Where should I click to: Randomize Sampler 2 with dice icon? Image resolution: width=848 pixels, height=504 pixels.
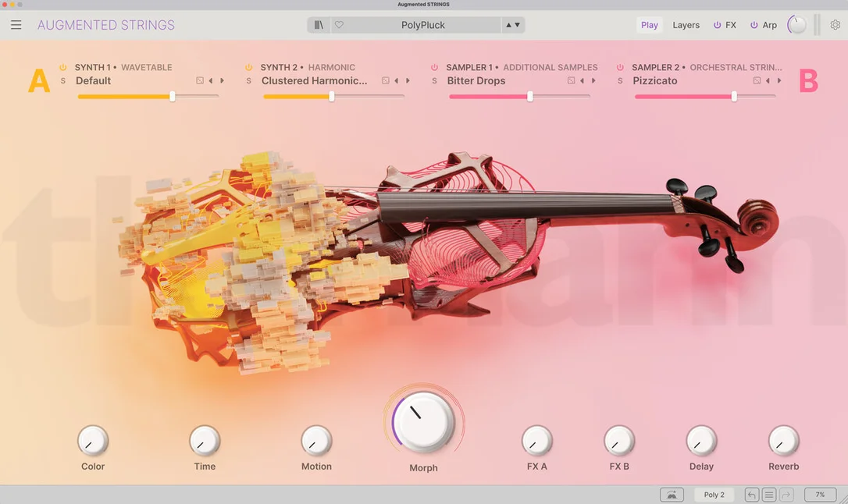[x=757, y=80]
